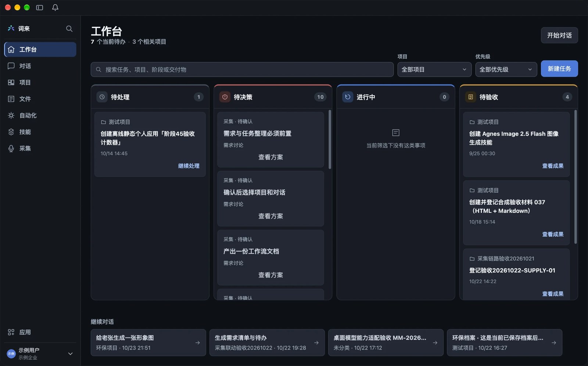Click arrow on 环保档案 conversation card
The image size is (588, 366).
554,342
